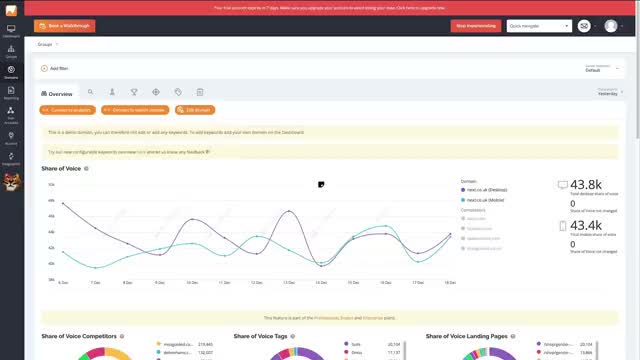Click the Edit domain button
640x360 pixels.
coord(195,110)
